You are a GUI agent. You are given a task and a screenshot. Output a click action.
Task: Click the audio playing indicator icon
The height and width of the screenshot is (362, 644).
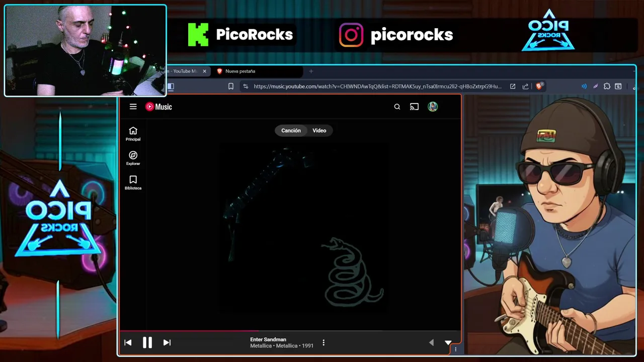pos(584,86)
